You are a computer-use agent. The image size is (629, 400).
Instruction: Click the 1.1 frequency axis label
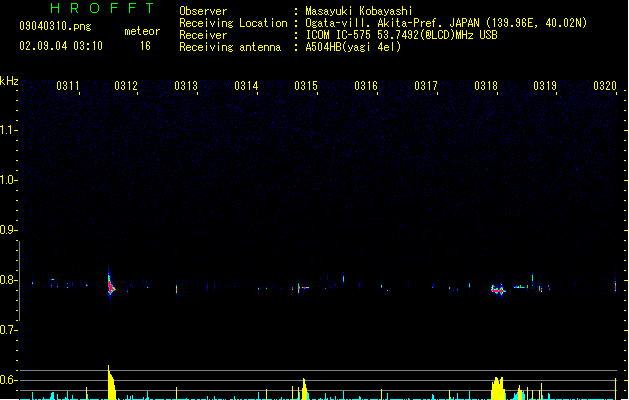8,130
